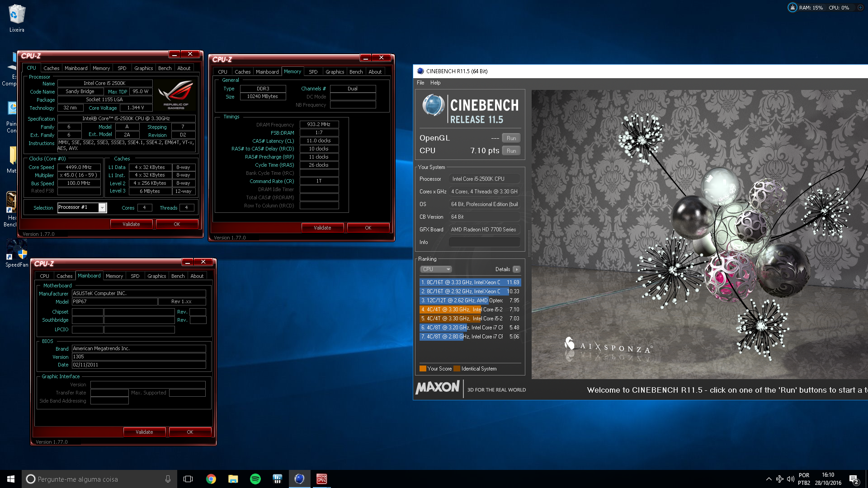Click the Your Score orange swatch

point(423,369)
